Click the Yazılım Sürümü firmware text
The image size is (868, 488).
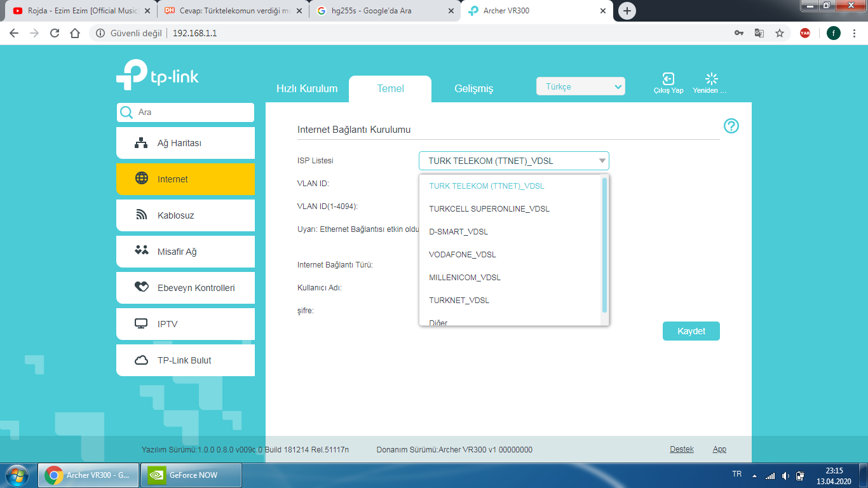click(x=245, y=449)
